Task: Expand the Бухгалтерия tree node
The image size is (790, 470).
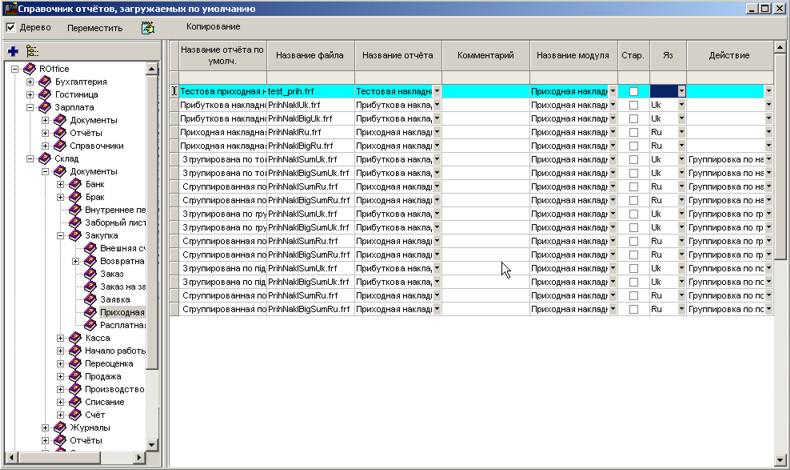Action: point(30,82)
